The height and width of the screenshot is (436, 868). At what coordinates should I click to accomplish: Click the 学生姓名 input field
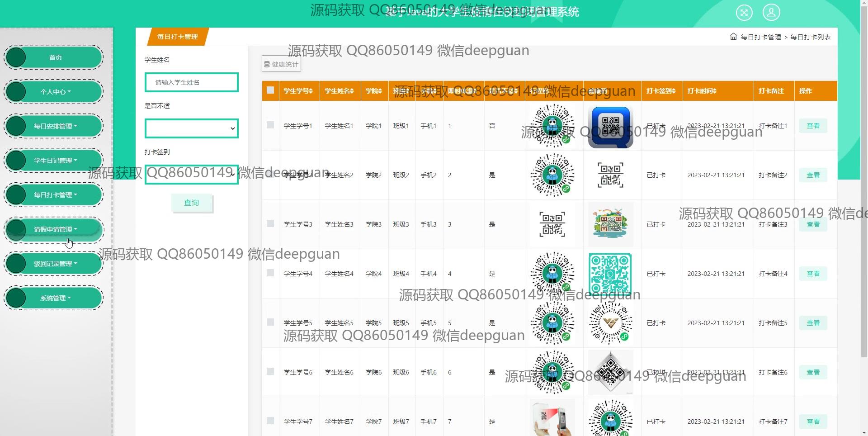(191, 82)
